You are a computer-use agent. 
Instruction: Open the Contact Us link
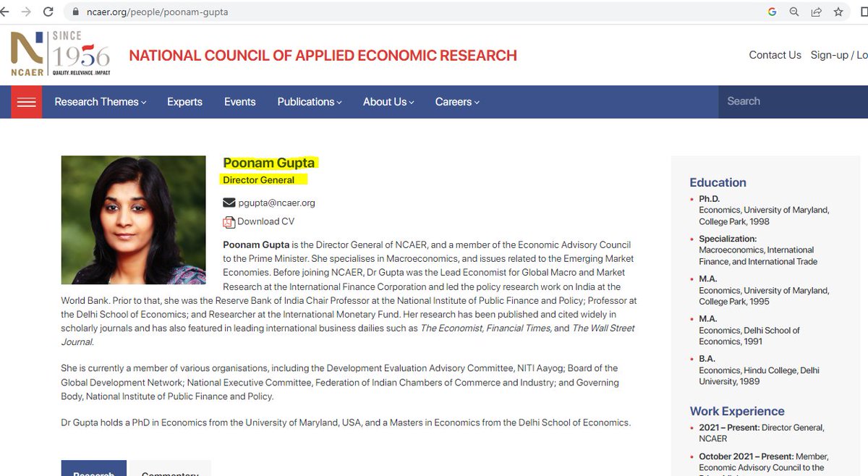point(775,55)
